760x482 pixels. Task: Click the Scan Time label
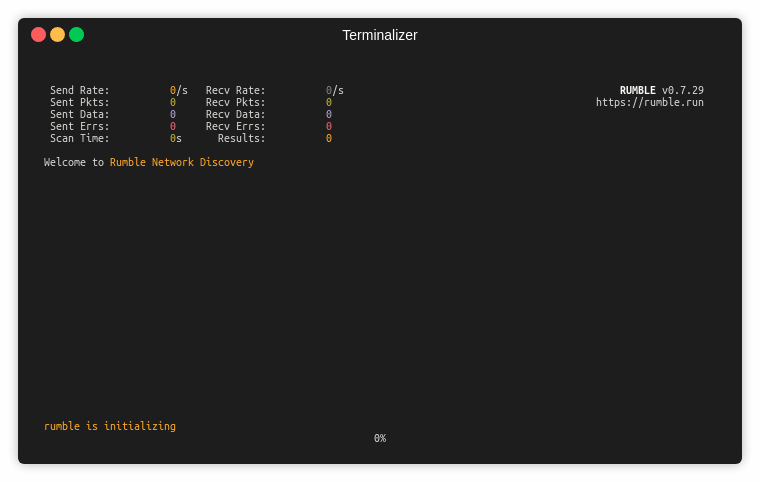pyautogui.click(x=80, y=138)
